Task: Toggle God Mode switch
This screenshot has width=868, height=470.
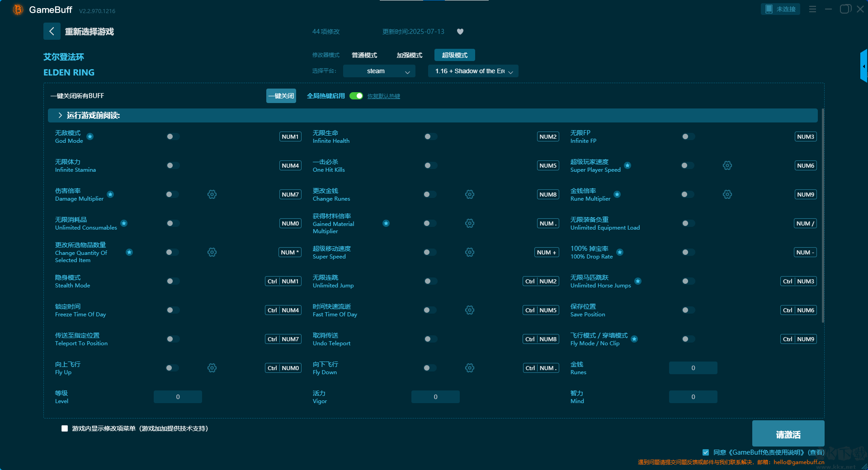Action: [172, 136]
